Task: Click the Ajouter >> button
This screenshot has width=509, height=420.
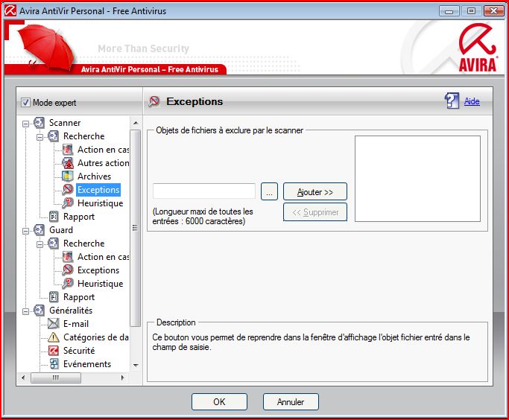Action: (x=315, y=191)
